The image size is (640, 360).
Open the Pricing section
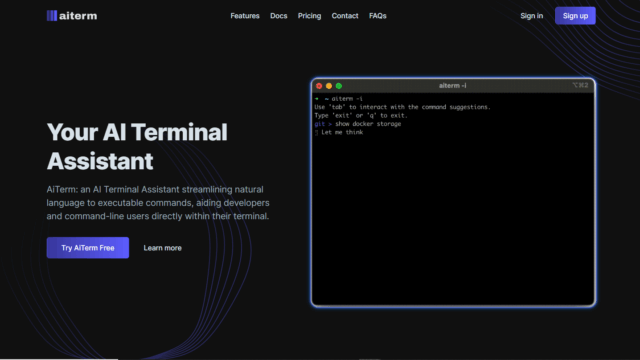(x=309, y=16)
